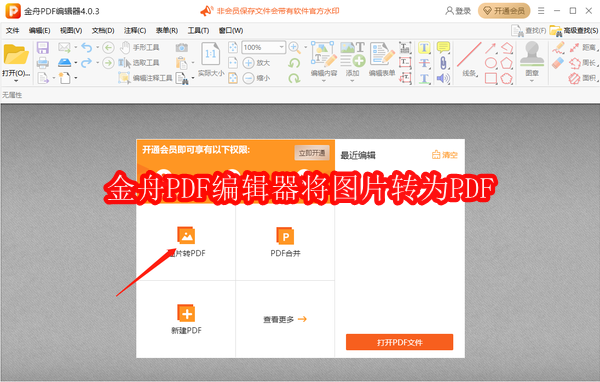The height and width of the screenshot is (382, 600).
Task: Open the Edit (编辑(E)) menu
Action: tap(39, 31)
